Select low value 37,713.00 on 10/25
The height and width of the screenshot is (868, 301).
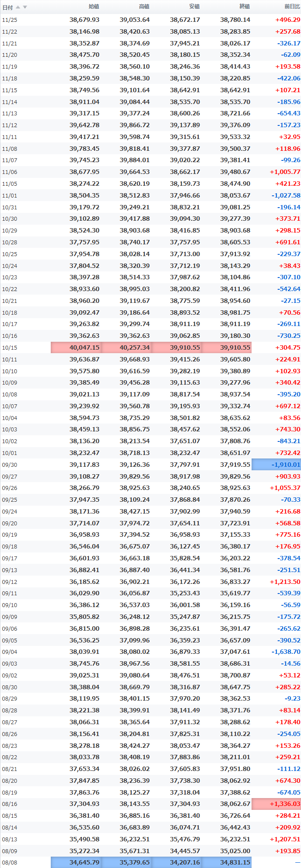[x=185, y=254]
